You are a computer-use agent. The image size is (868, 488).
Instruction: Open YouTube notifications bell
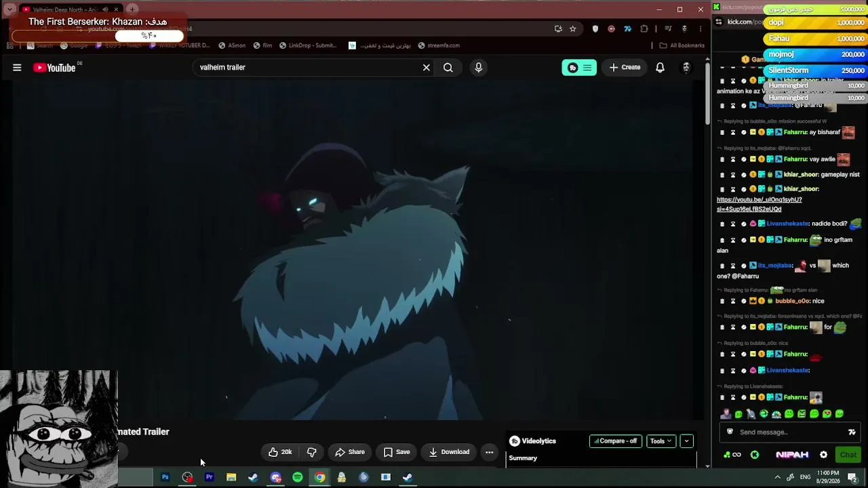click(x=660, y=68)
